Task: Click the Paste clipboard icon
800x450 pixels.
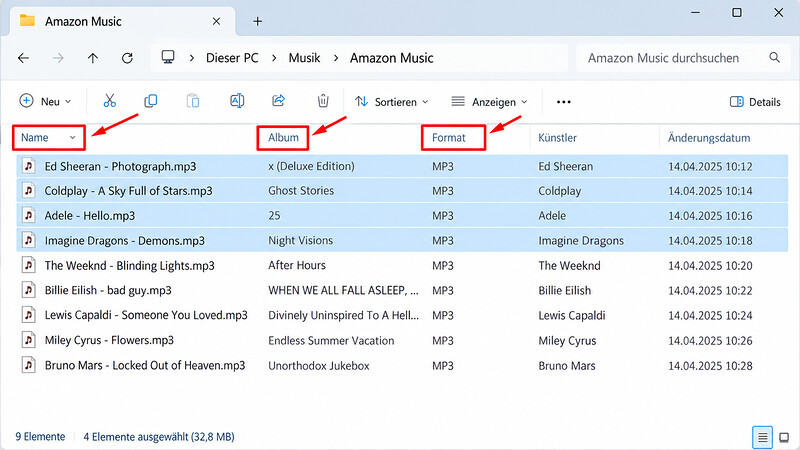Action: click(x=193, y=101)
